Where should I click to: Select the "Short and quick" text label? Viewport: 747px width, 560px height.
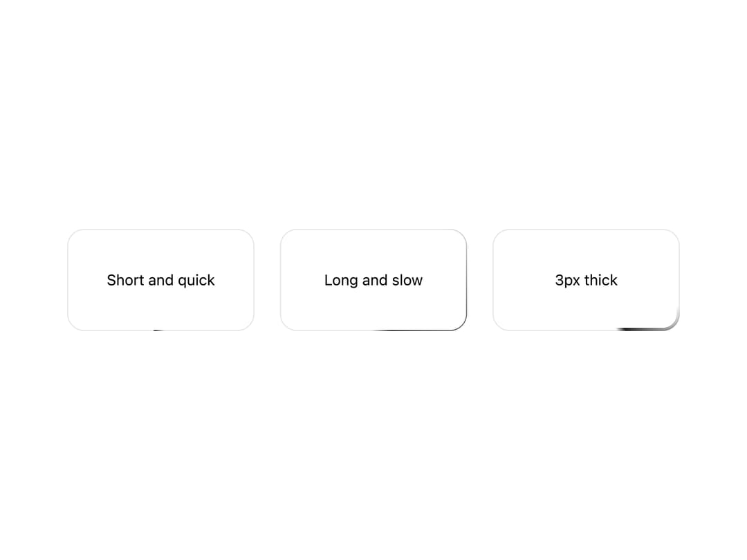tap(160, 280)
